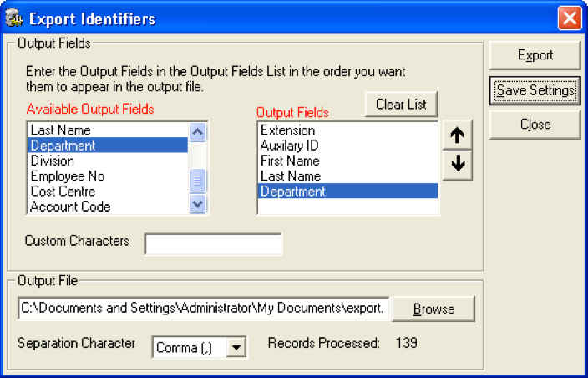
Task: Move selected output field up with arrow
Action: [x=457, y=135]
